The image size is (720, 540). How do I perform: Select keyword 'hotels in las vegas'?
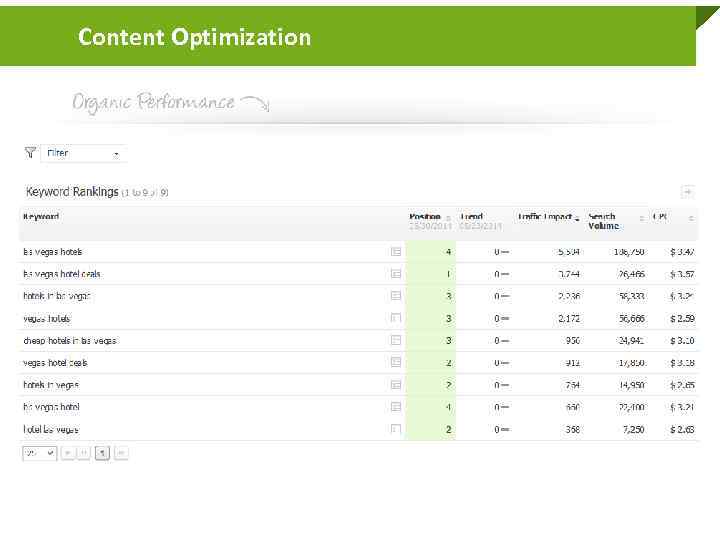coord(56,296)
